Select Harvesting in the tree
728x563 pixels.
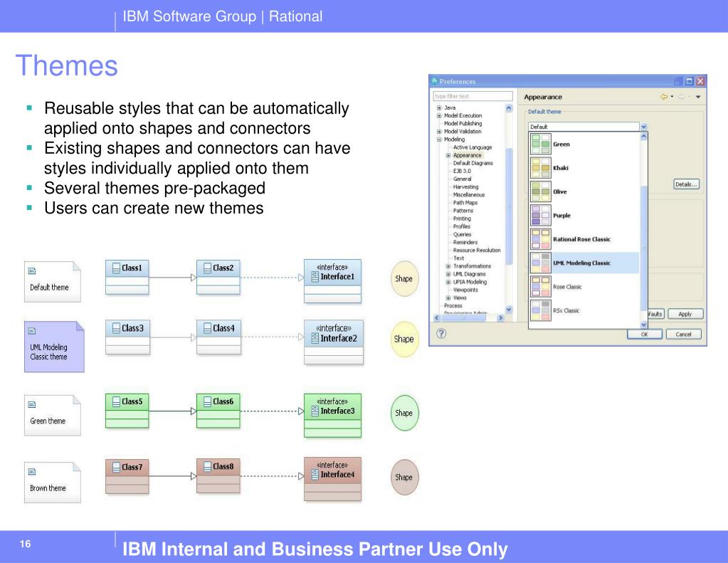pyautogui.click(x=465, y=186)
